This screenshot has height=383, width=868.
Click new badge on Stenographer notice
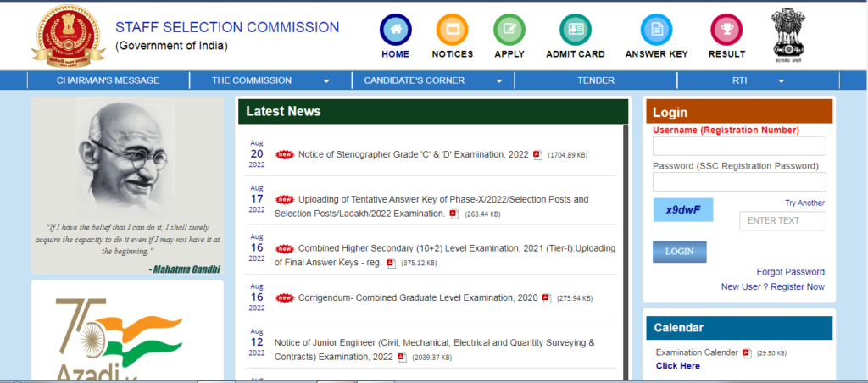coord(285,155)
